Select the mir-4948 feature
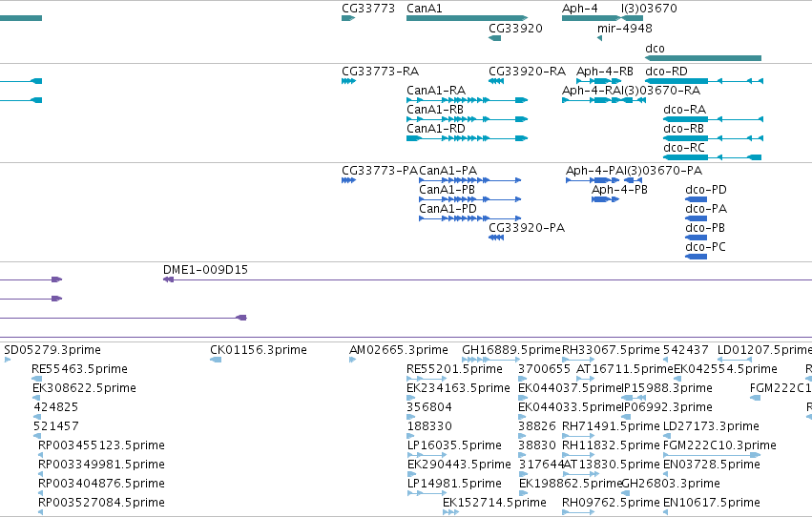The image size is (812, 517). tap(599, 38)
